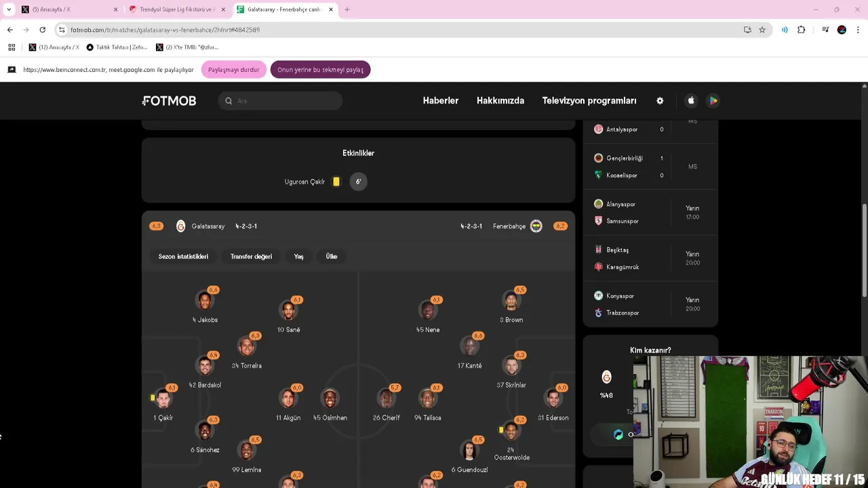The image size is (868, 488).
Task: Open Beşiktaş vs Karagümrük match row
Action: (x=650, y=258)
